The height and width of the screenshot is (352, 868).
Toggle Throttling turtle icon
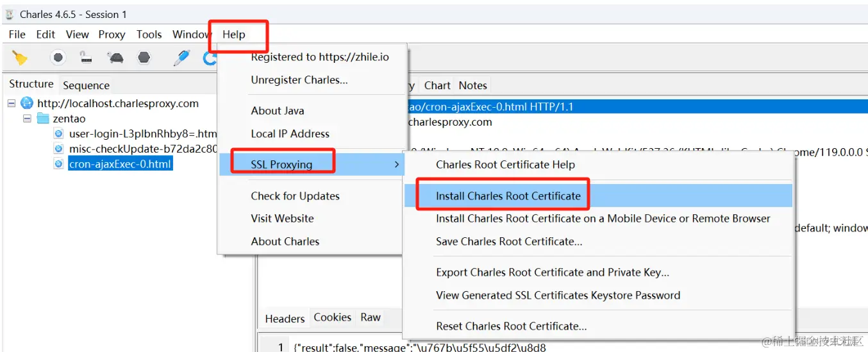(x=116, y=58)
